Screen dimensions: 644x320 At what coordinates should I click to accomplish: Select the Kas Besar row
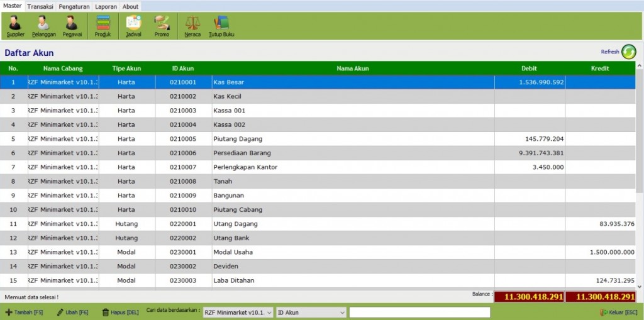(318, 82)
